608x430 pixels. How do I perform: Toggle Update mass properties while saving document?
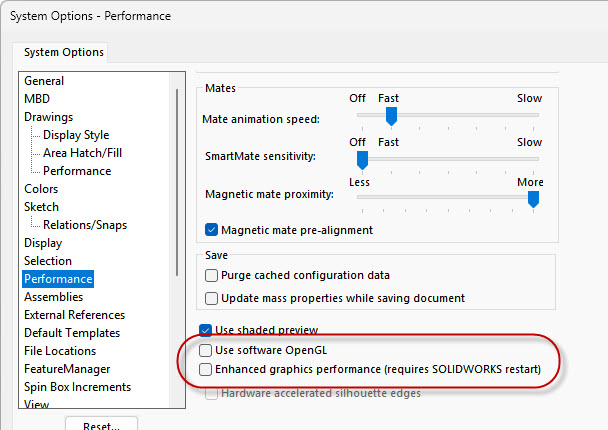[212, 298]
